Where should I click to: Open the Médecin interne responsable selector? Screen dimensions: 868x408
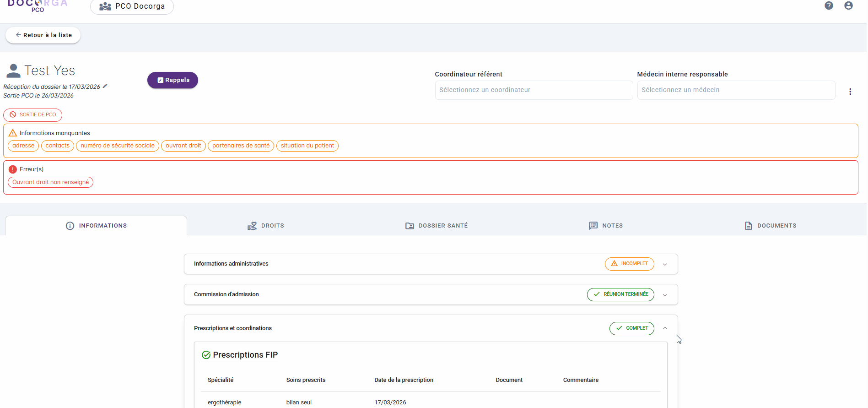(736, 90)
